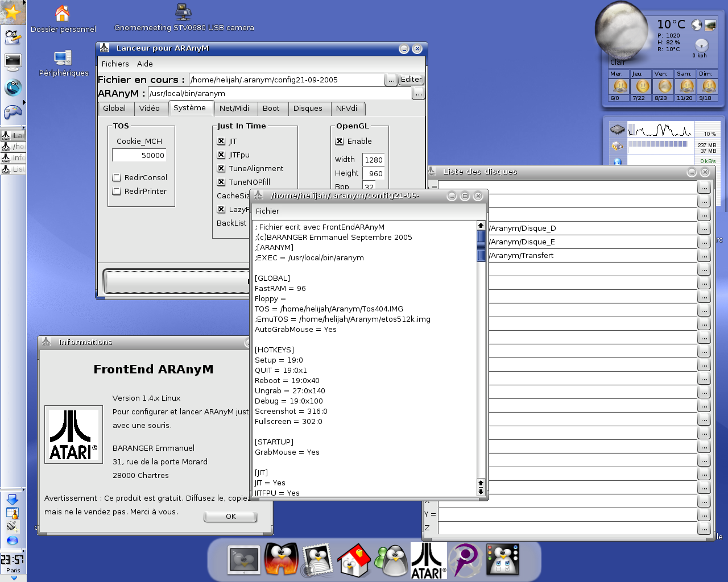
Task: Switch to the NFVdi tab
Action: point(347,109)
